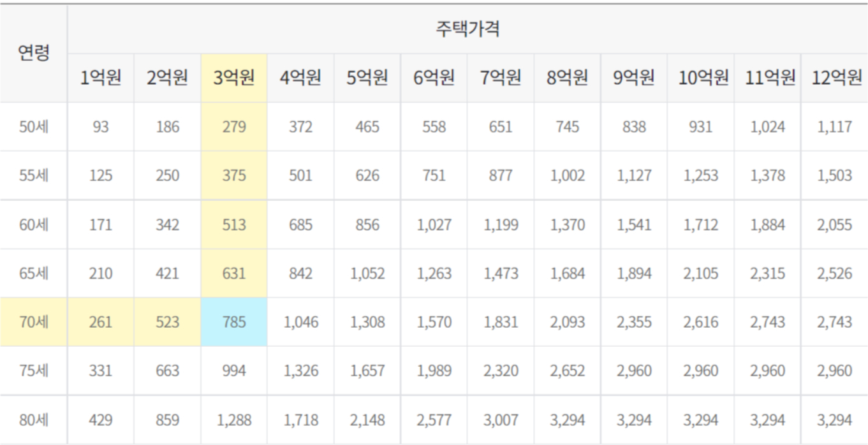Viewport: 868px width, 445px height.
Task: Click the cell showing 1,308
Action: pos(367,322)
